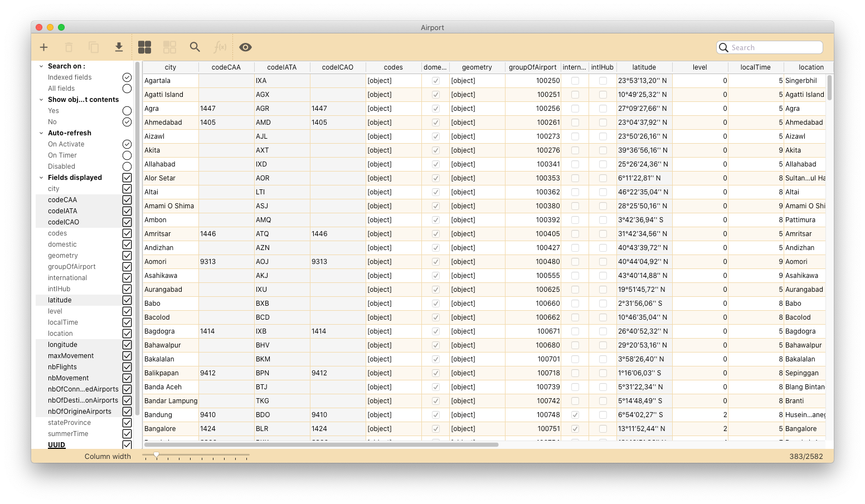Viewport: 865px width, 504px height.
Task: Click groupOfAirport value 100405
Action: (x=533, y=234)
